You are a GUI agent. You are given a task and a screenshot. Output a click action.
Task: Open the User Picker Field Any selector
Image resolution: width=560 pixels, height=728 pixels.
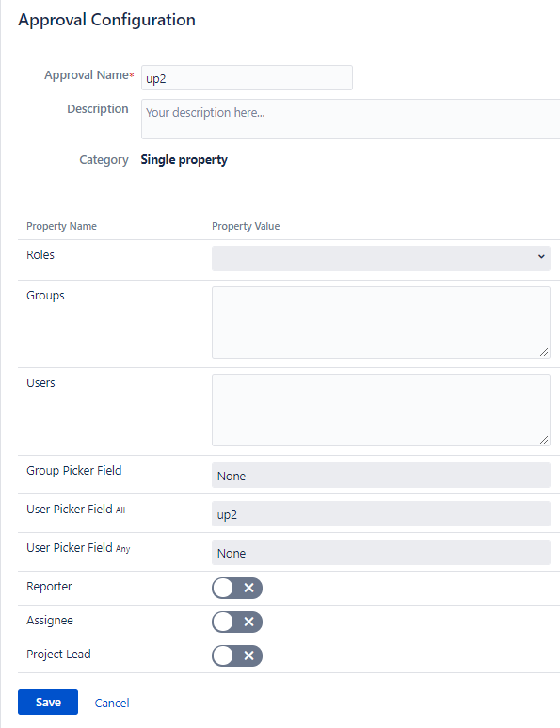[381, 552]
